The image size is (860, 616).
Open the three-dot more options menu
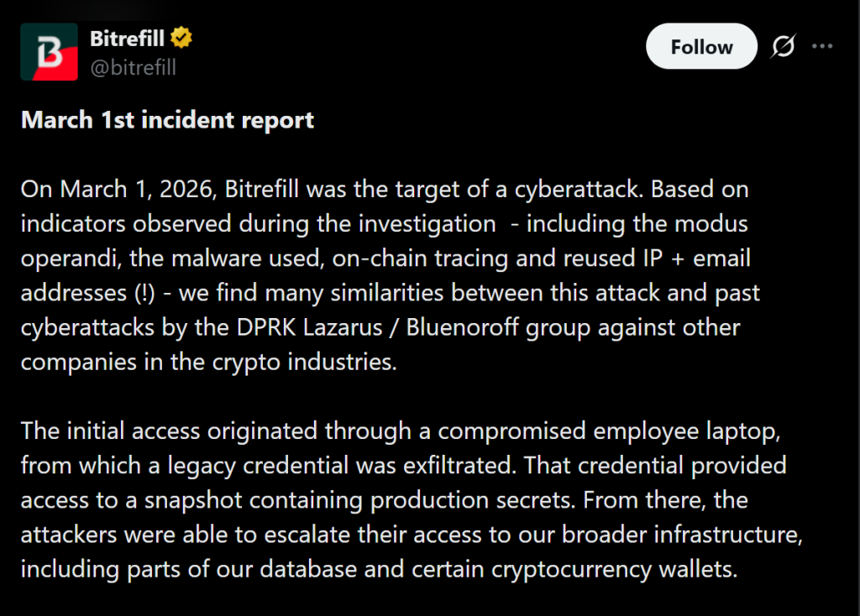(x=822, y=47)
